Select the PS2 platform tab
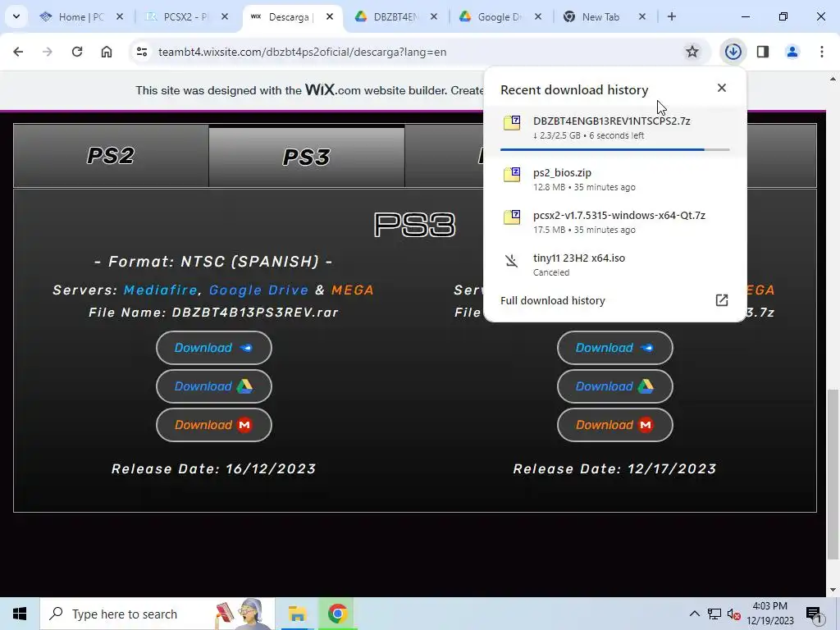This screenshot has width=840, height=630. point(111,156)
